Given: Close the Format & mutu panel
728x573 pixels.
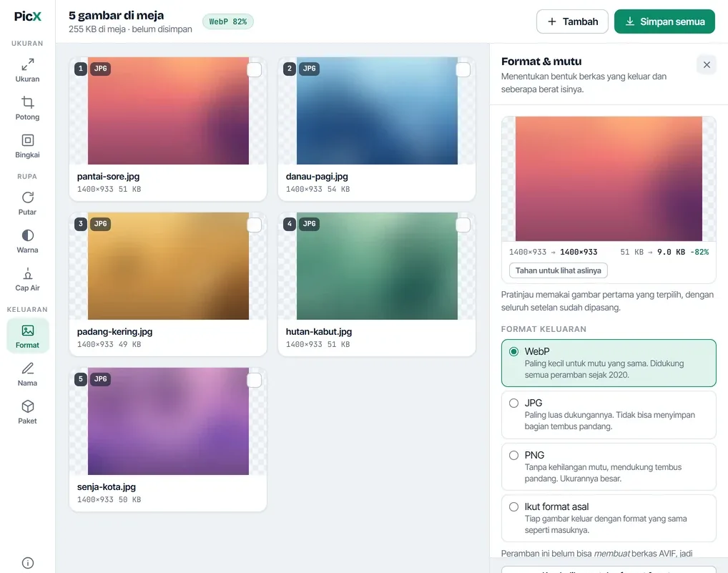Looking at the screenshot, I should [x=707, y=65].
